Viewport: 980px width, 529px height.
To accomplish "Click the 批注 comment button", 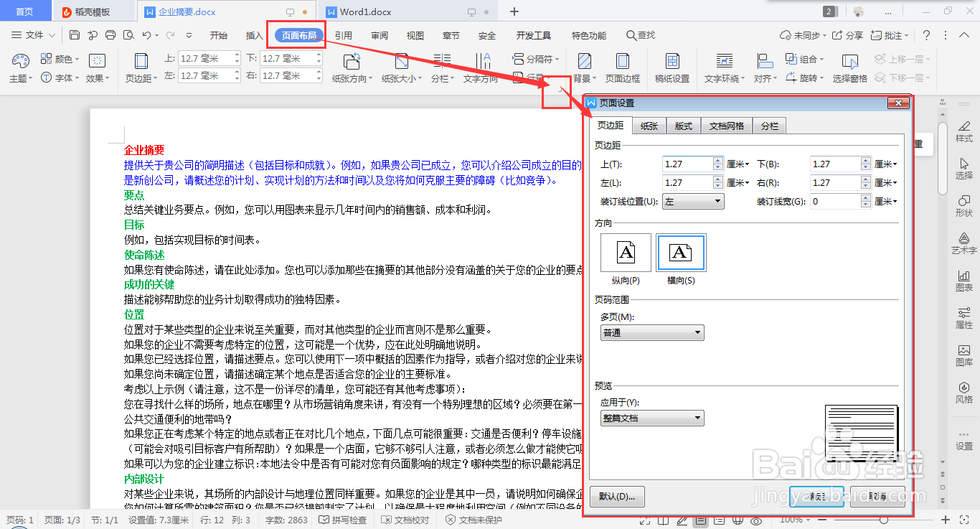I will (890, 35).
